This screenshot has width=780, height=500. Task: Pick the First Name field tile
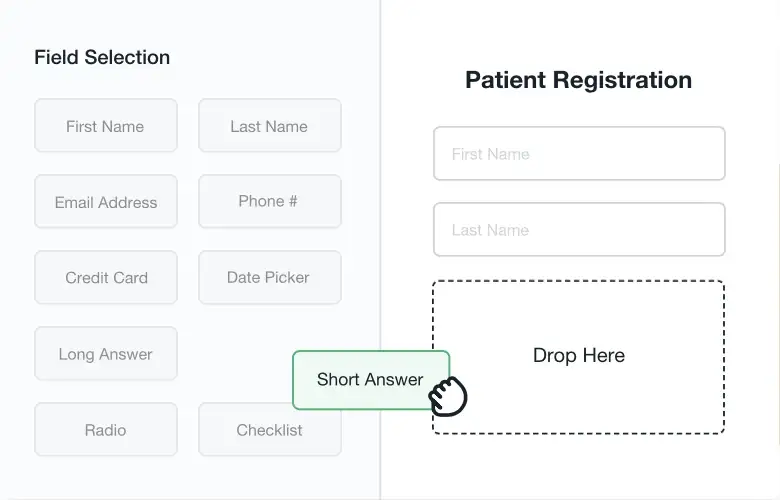[106, 125]
